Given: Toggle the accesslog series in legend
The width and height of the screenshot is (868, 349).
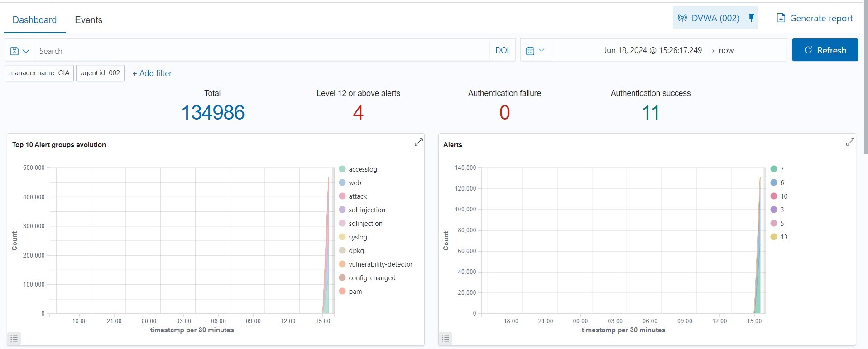Looking at the screenshot, I should pyautogui.click(x=362, y=169).
